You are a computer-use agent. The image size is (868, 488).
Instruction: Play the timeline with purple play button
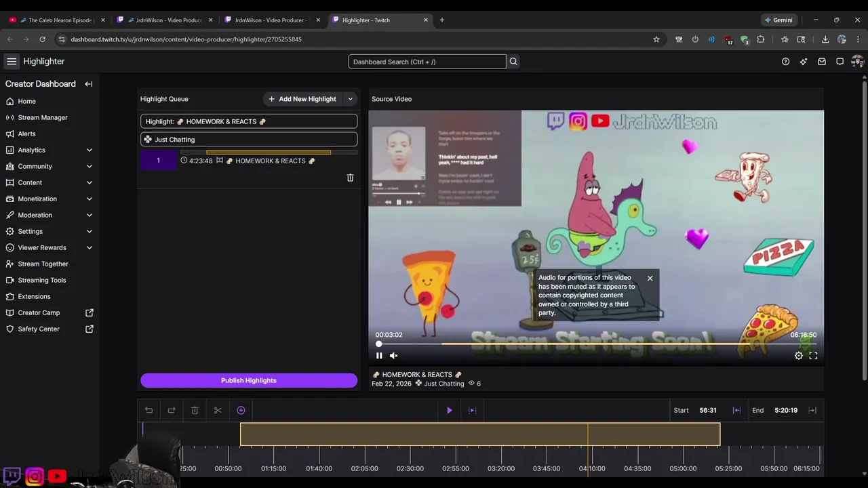449,410
